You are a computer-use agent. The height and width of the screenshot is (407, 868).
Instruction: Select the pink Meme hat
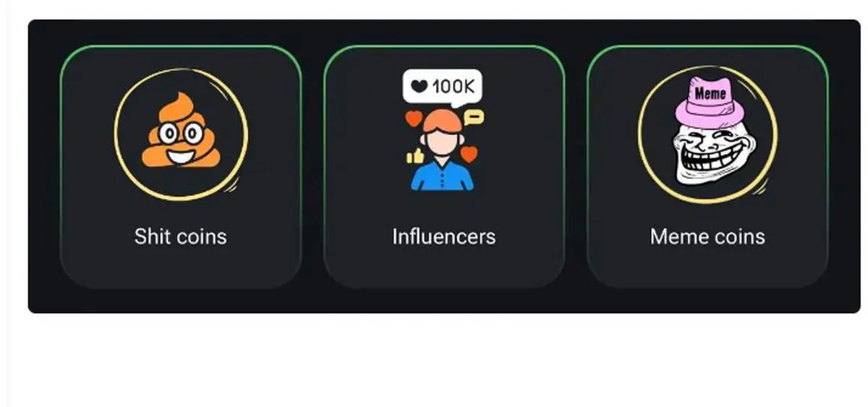pyautogui.click(x=709, y=103)
